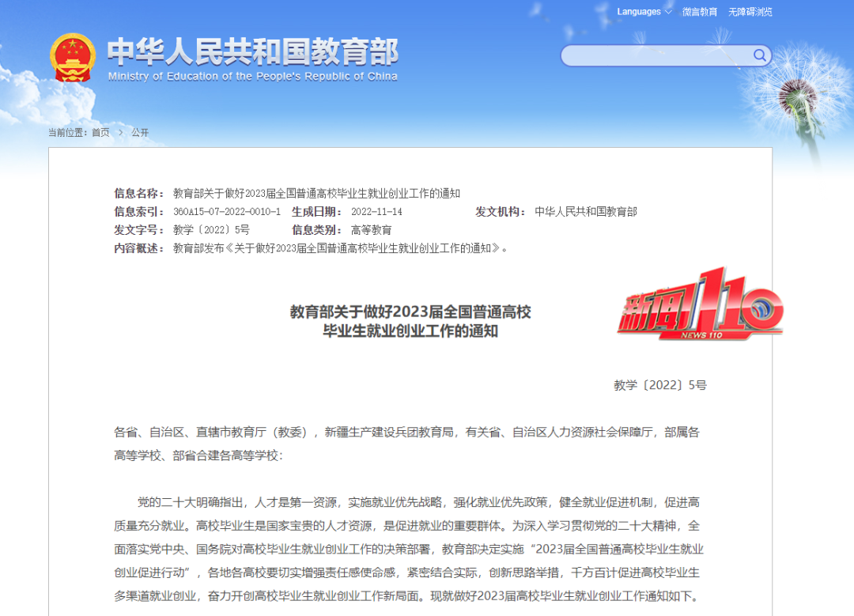Click the 发文字号 value 教学〔2022〕5号
Image resolution: width=854 pixels, height=616 pixels.
[x=211, y=230]
